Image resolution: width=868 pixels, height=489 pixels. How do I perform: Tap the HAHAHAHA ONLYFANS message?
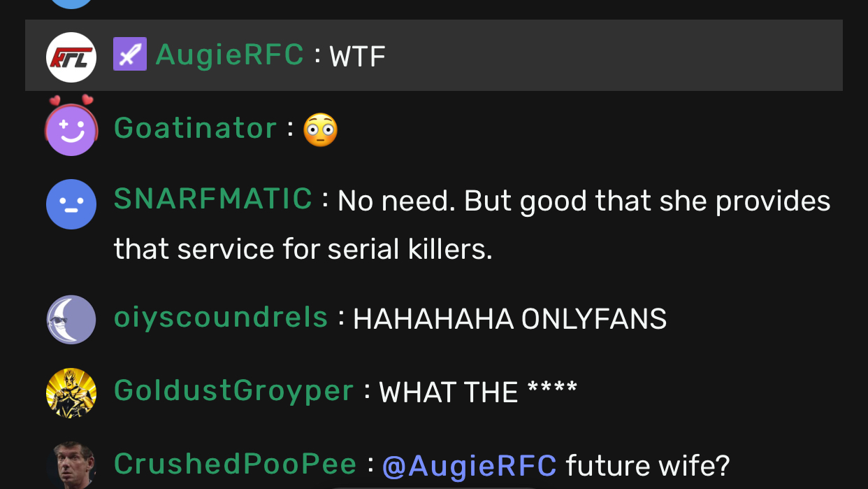pyautogui.click(x=509, y=320)
